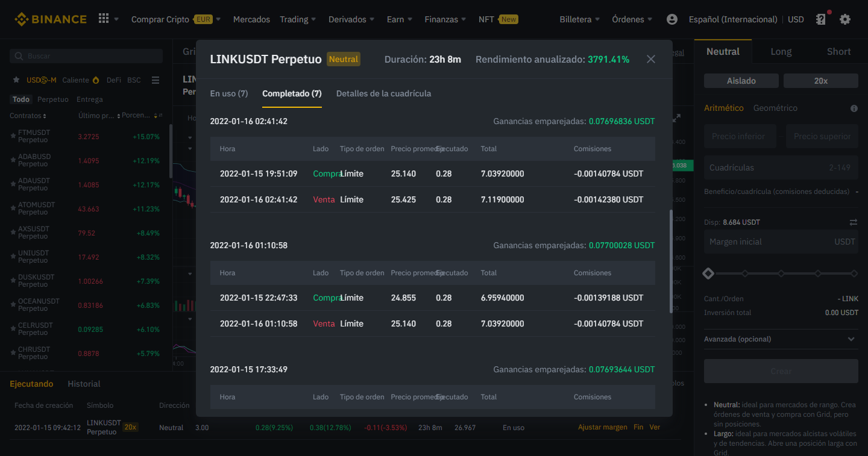The height and width of the screenshot is (456, 868).
Task: Click the Binance logo
Action: (51, 19)
